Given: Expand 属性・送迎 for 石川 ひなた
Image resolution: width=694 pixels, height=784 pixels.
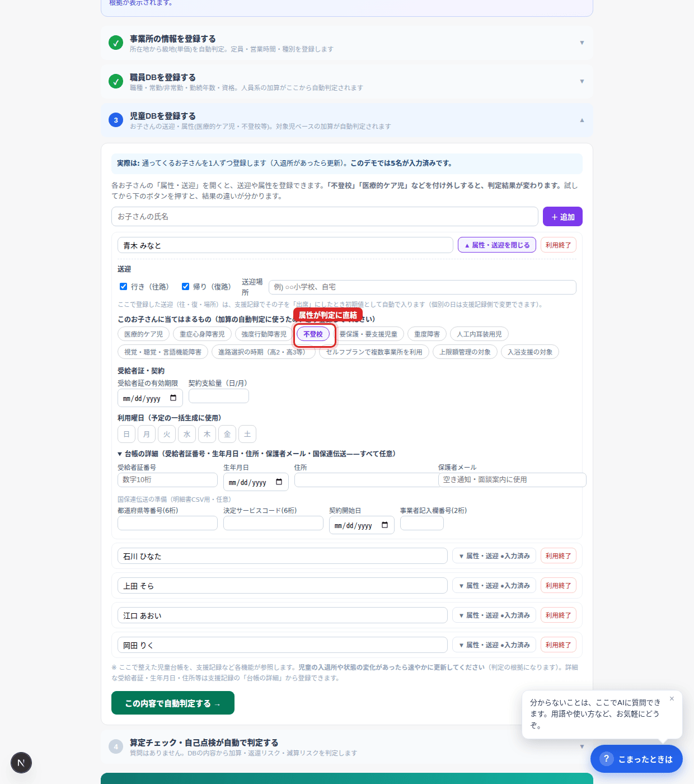Looking at the screenshot, I should pos(494,556).
